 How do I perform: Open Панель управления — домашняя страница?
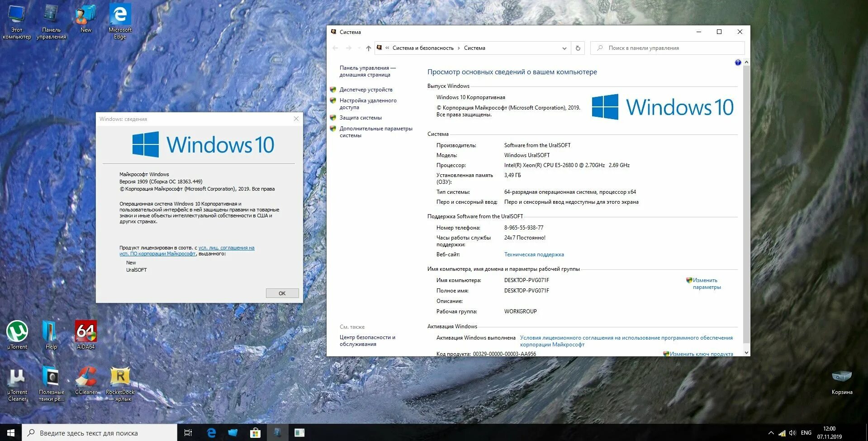pyautogui.click(x=367, y=72)
